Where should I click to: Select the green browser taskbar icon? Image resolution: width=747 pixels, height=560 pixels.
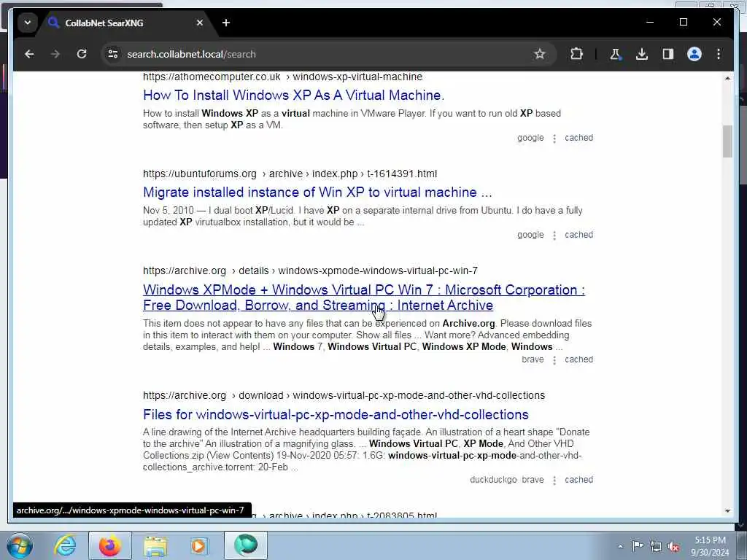(x=245, y=545)
